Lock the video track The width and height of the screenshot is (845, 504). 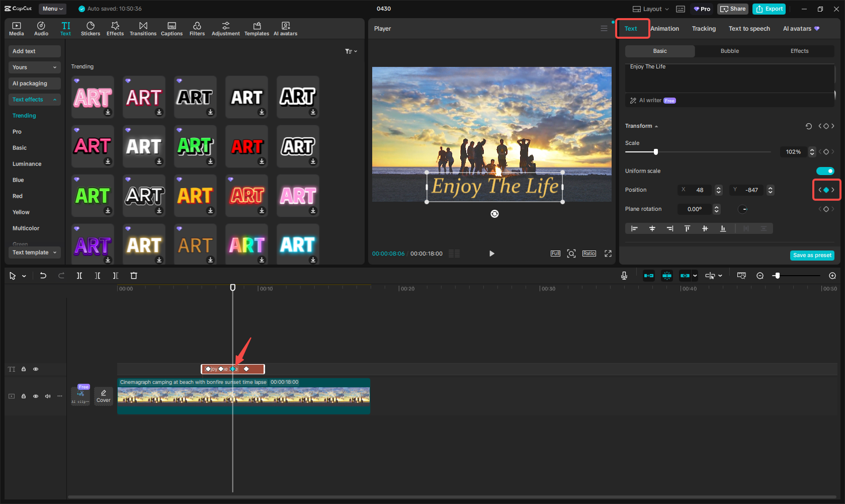tap(24, 396)
